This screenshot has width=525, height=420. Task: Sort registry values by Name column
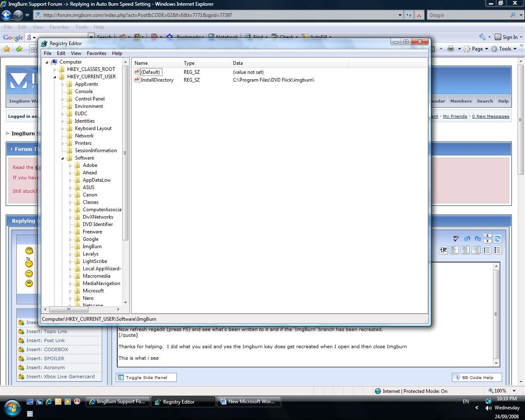tap(156, 63)
